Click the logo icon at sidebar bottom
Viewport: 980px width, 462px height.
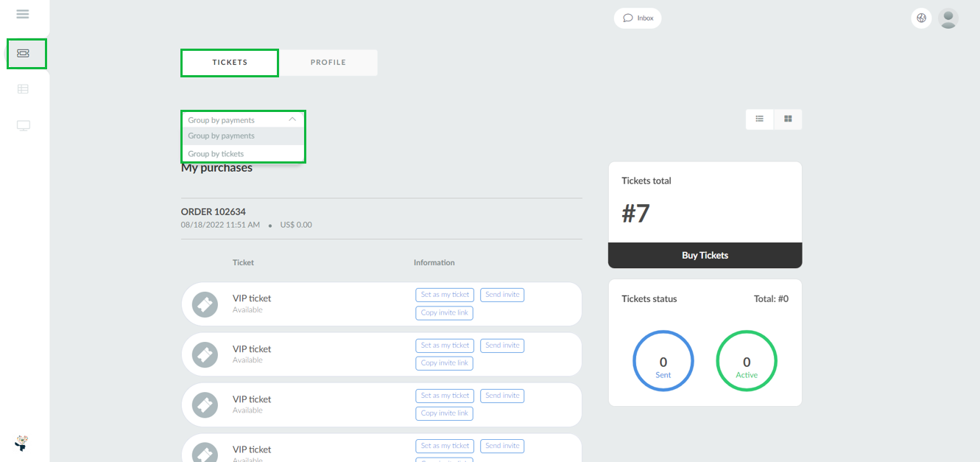pyautogui.click(x=21, y=443)
